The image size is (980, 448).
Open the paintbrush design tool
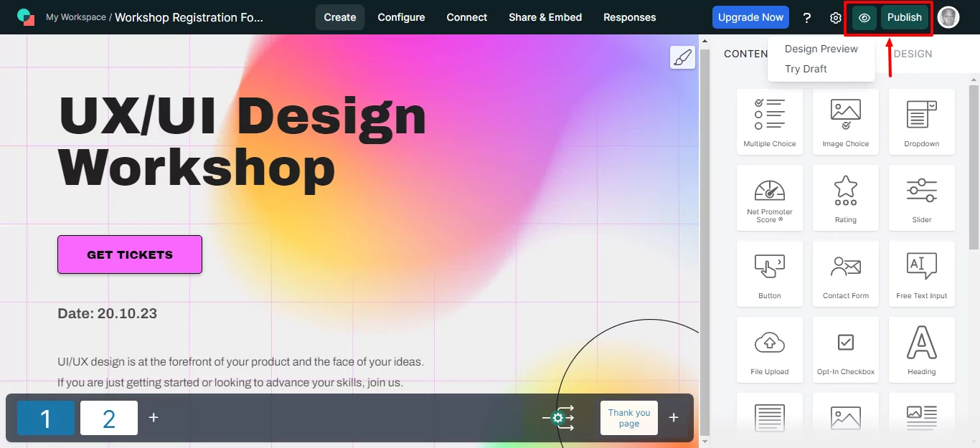(682, 58)
